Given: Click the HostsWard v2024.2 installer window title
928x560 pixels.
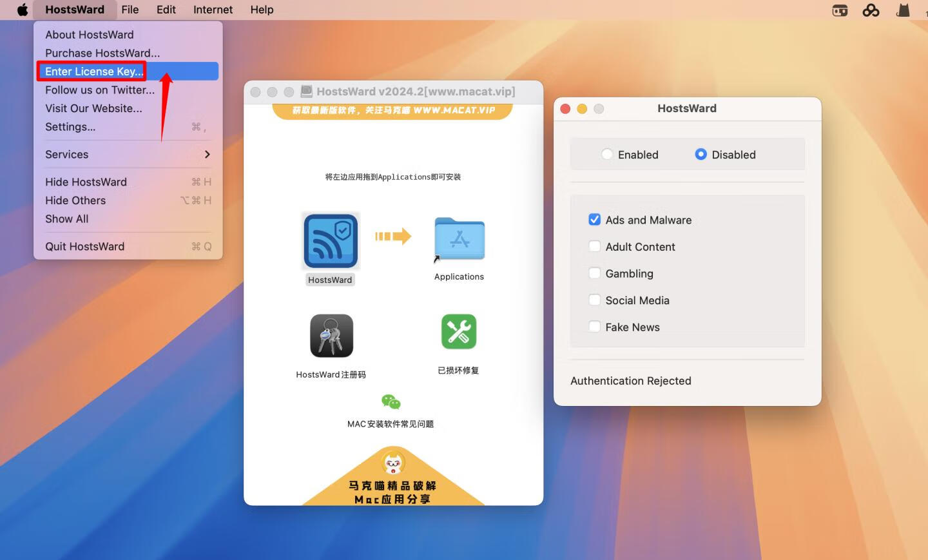Looking at the screenshot, I should coord(416,92).
